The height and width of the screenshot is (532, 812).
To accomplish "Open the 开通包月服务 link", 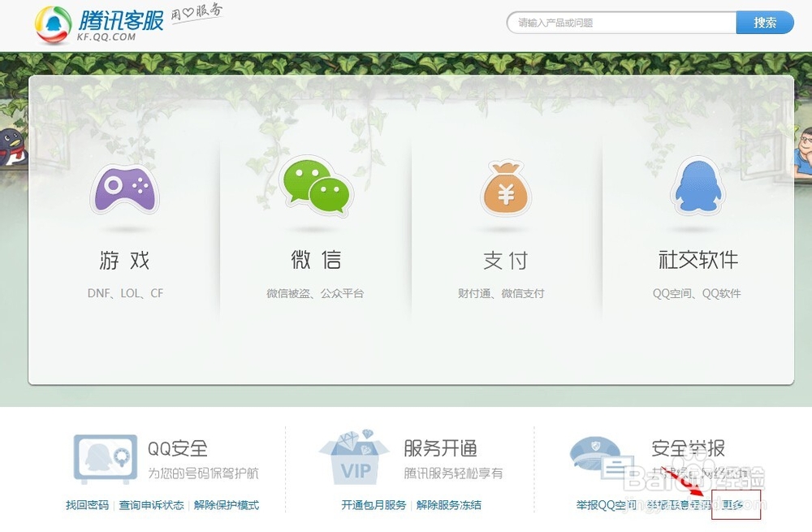I will pos(374,505).
